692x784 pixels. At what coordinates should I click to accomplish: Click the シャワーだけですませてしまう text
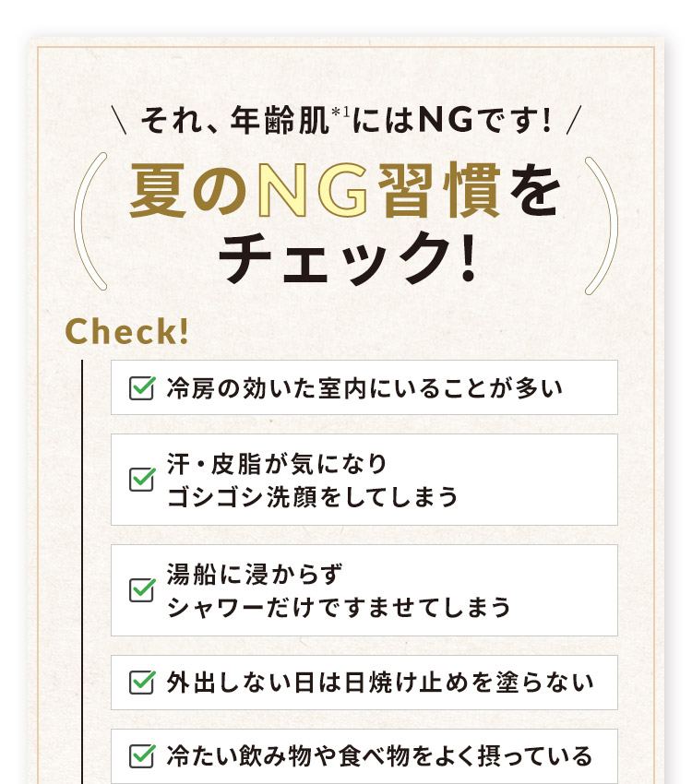pos(339,608)
